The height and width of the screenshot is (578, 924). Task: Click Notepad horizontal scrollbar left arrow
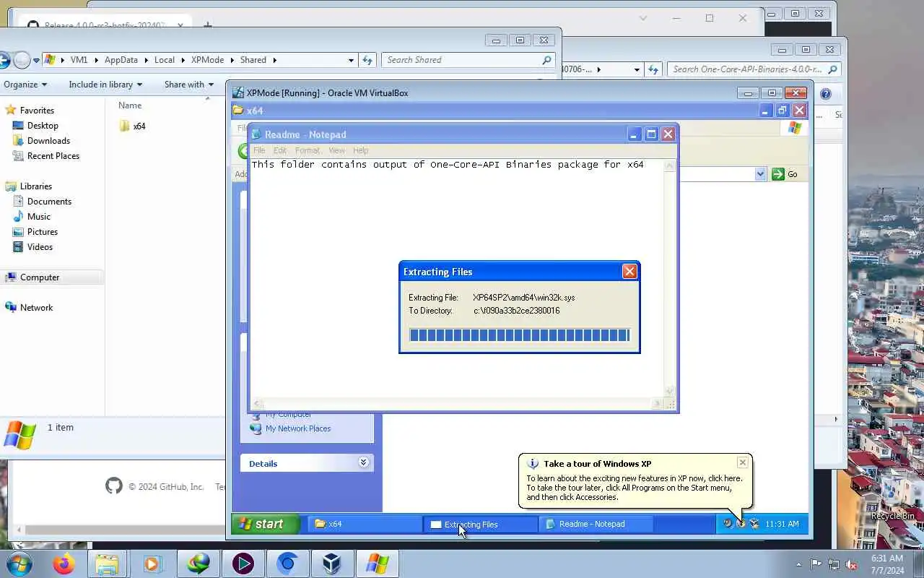coord(256,404)
